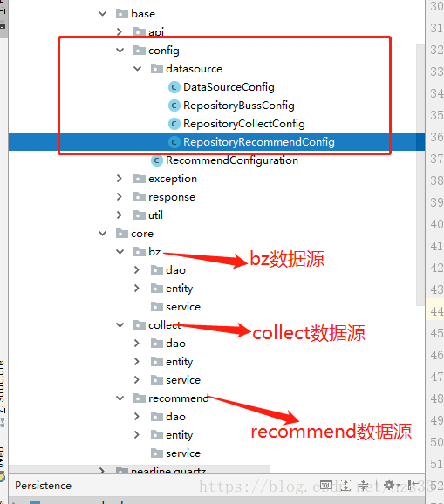This screenshot has height=504, width=444.
Task: Click the config package folder icon
Action: click(140, 51)
